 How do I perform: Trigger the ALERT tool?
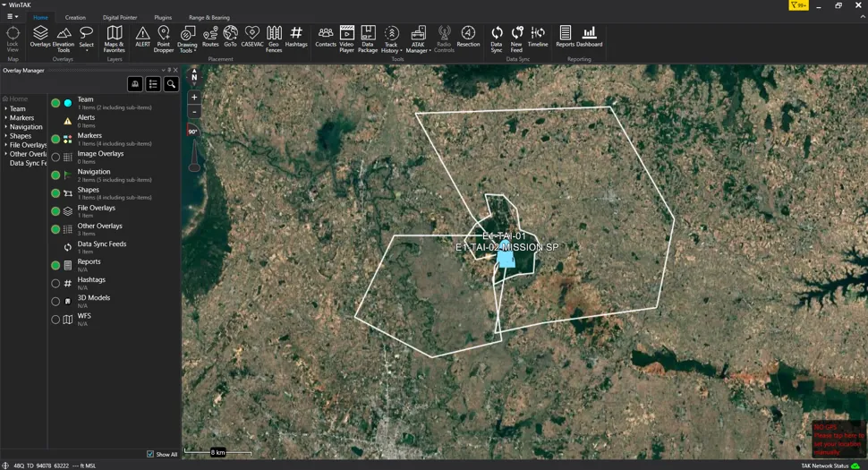click(143, 37)
